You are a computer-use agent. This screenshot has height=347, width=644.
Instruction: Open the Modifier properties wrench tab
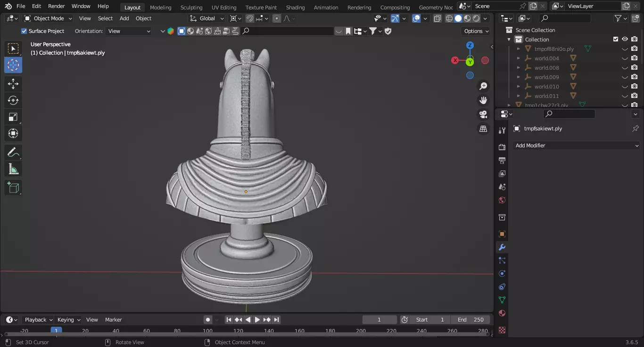[502, 247]
